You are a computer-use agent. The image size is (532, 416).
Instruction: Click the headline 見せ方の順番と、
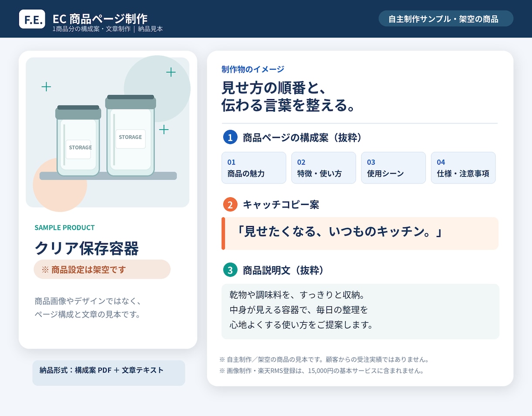(274, 88)
